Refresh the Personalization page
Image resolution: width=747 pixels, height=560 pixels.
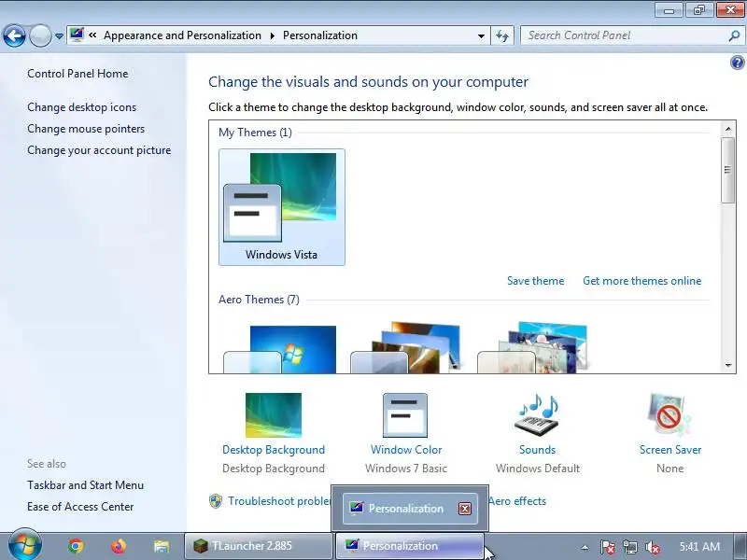(x=502, y=35)
